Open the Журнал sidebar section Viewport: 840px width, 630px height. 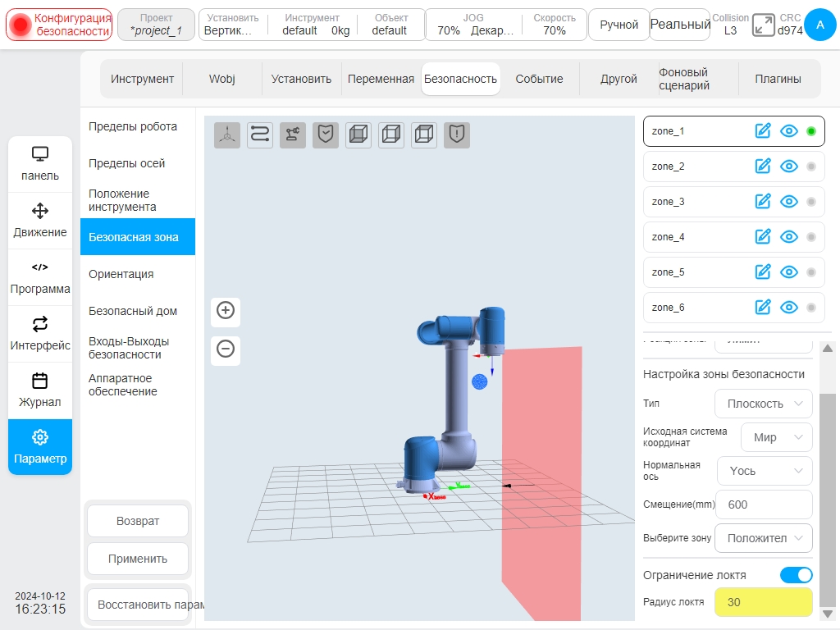click(x=40, y=390)
